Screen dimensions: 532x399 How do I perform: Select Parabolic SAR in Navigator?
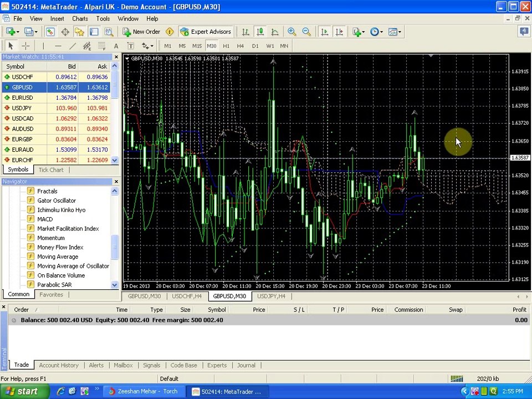tap(54, 285)
